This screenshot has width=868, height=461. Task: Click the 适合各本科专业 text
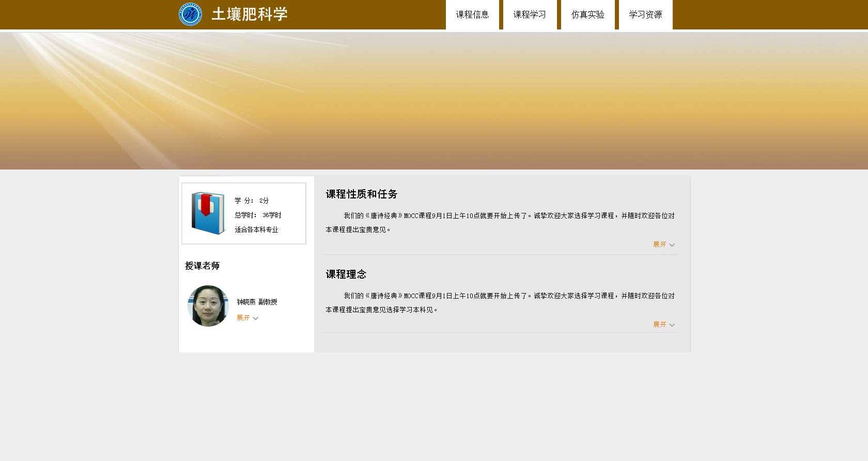point(256,229)
